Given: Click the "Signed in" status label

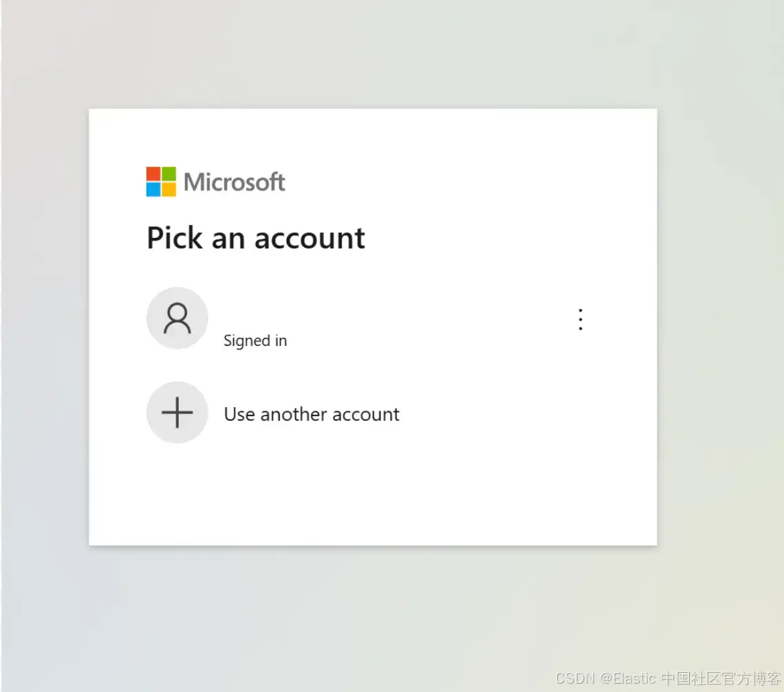Looking at the screenshot, I should point(255,341).
